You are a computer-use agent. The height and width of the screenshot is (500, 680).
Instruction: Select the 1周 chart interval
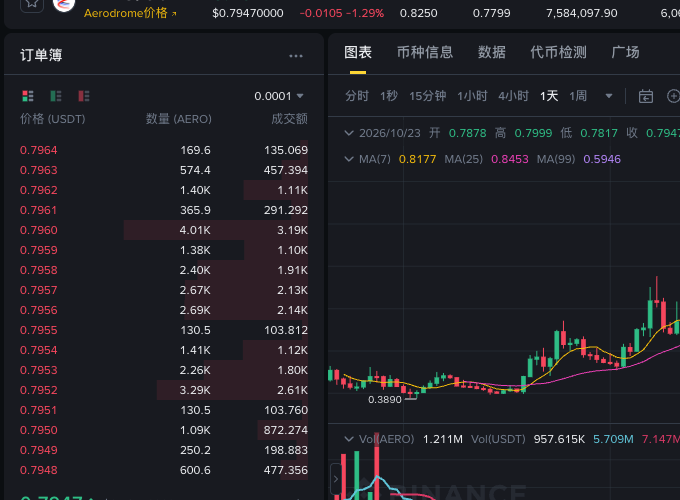(578, 96)
